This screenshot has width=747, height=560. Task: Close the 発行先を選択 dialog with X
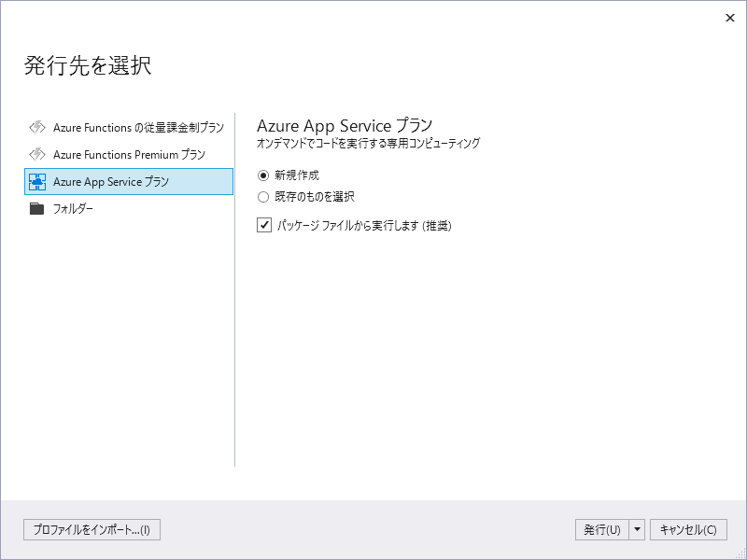point(730,18)
